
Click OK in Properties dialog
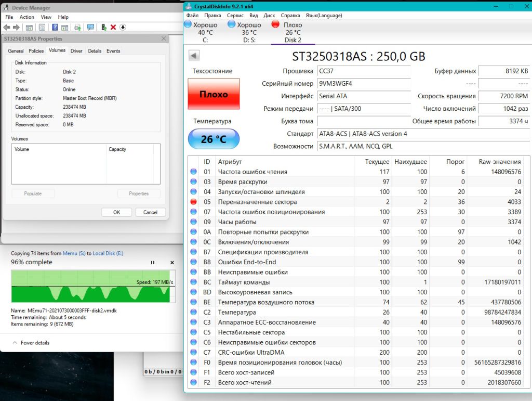point(117,212)
